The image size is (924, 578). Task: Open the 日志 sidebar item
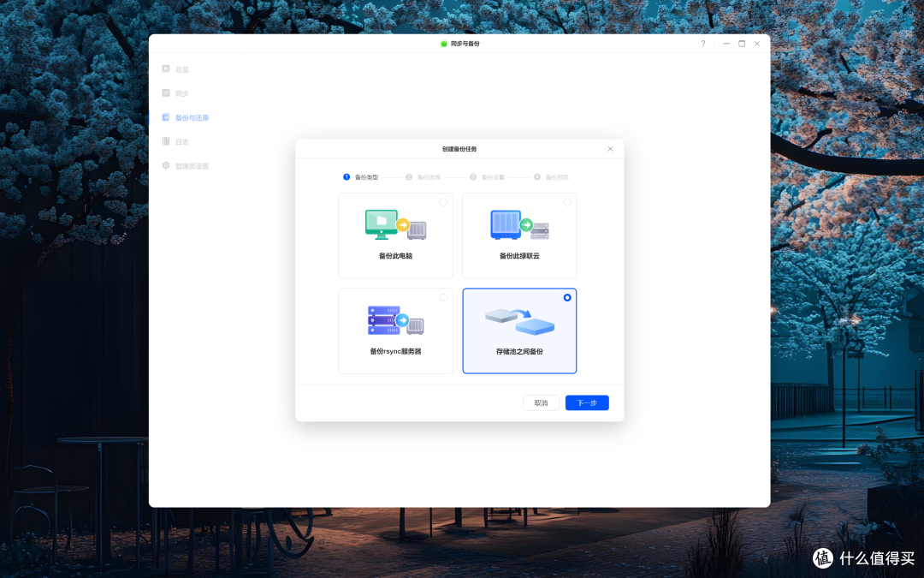[175, 141]
